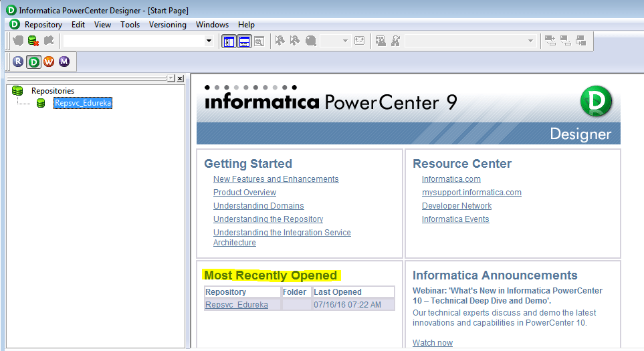Open New Features and Enhancements link
This screenshot has width=644, height=351.
point(276,179)
